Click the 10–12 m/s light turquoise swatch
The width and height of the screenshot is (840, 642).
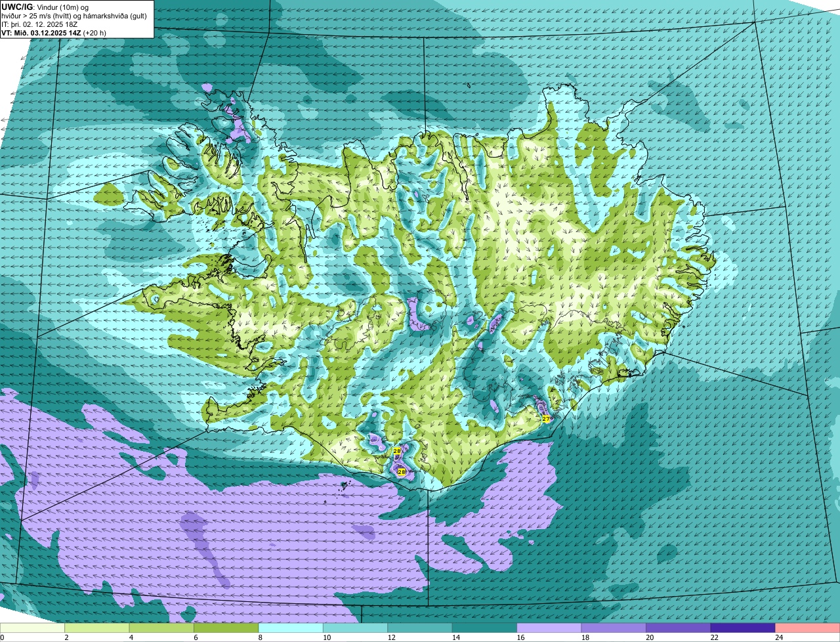coord(356,628)
